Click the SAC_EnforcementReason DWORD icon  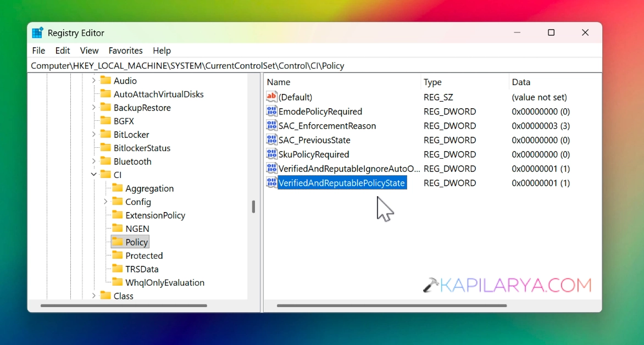[271, 126]
